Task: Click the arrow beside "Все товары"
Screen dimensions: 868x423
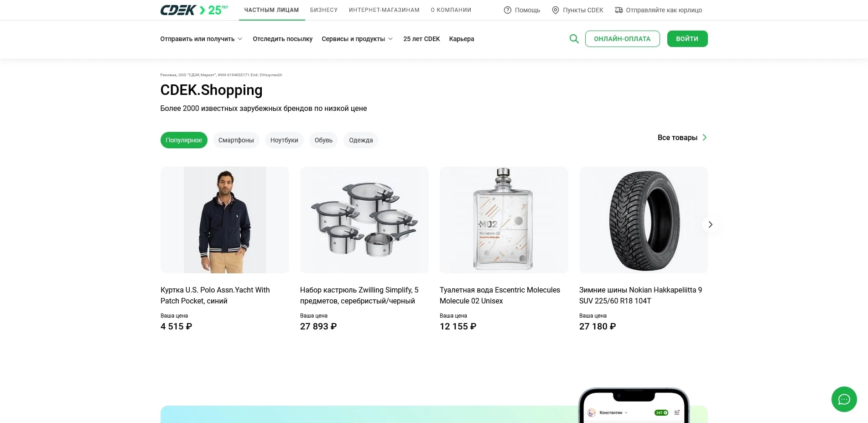Action: click(x=705, y=137)
